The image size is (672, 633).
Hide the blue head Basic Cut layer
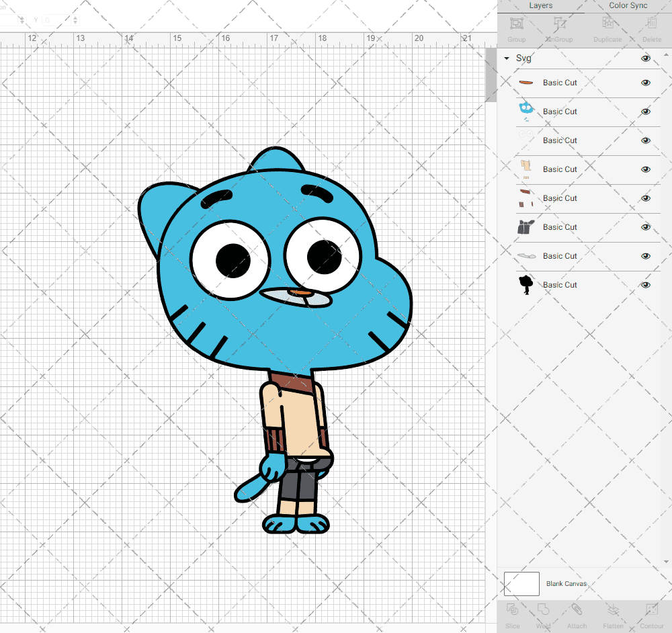[645, 112]
